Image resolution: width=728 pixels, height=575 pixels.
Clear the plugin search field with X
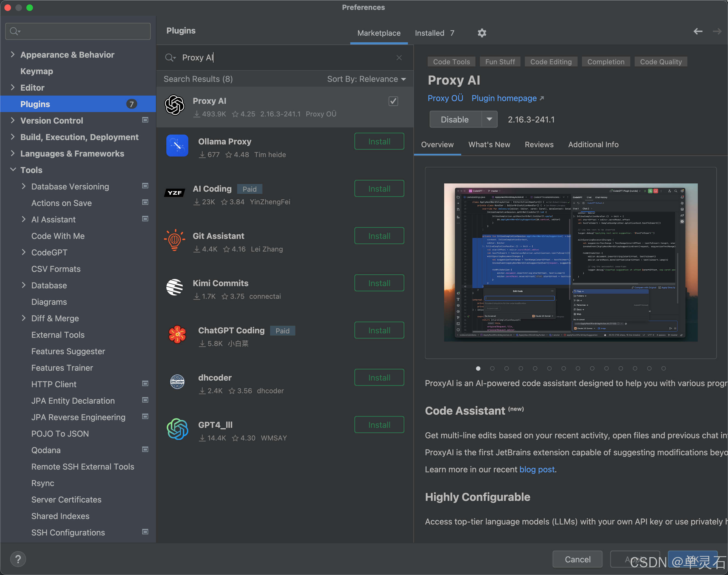coord(399,58)
